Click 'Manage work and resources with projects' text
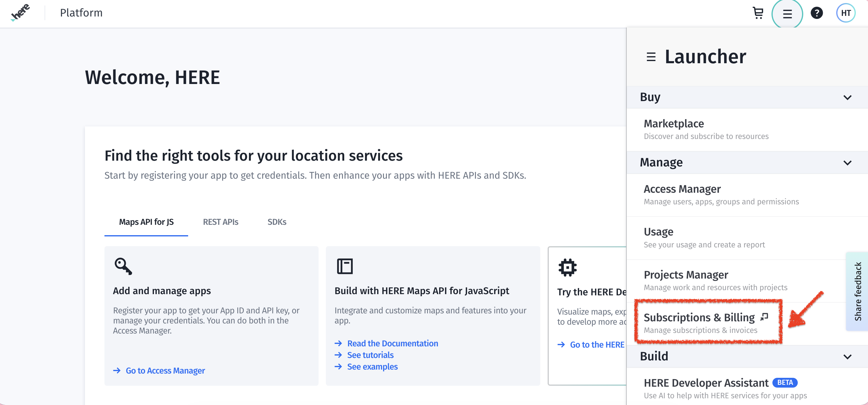This screenshot has width=868, height=405. point(715,287)
